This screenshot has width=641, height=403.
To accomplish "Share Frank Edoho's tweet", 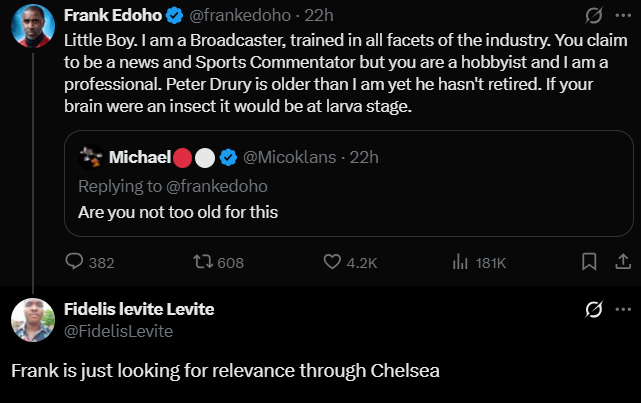I will 620,263.
